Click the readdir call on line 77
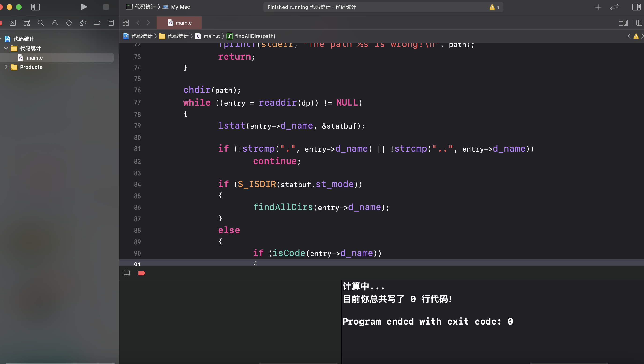 (277, 102)
